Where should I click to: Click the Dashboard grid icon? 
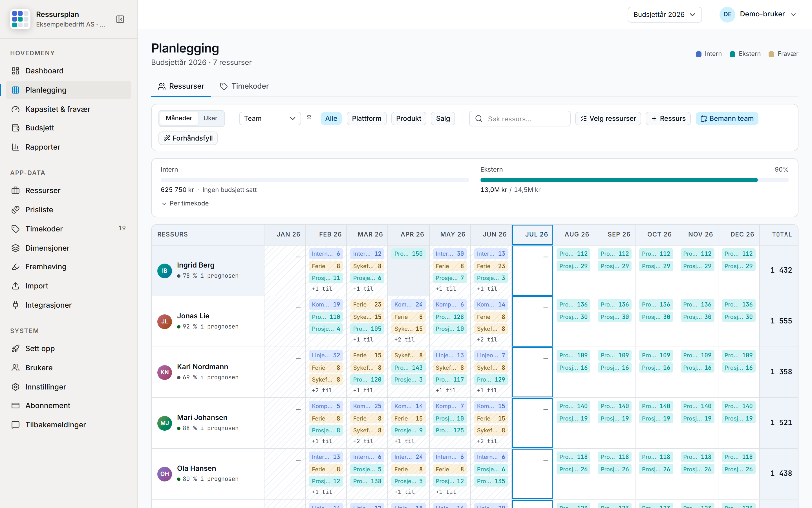pyautogui.click(x=16, y=71)
